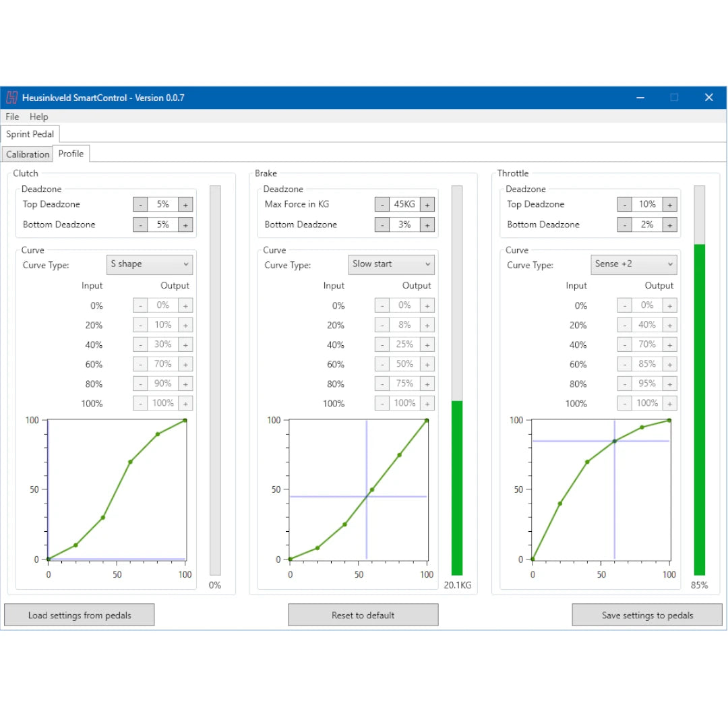Increase Throttle Top Deadzone value

point(669,205)
